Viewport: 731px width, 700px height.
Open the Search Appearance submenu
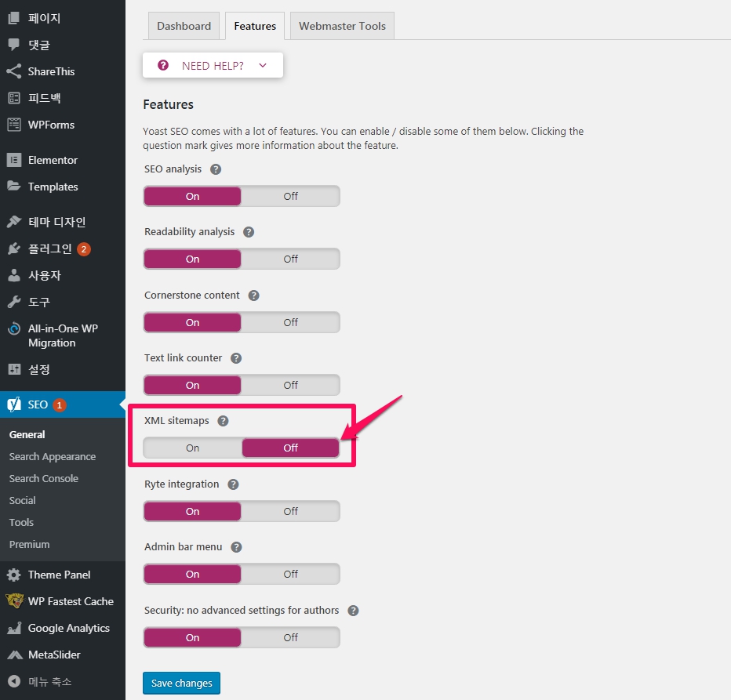pyautogui.click(x=53, y=457)
